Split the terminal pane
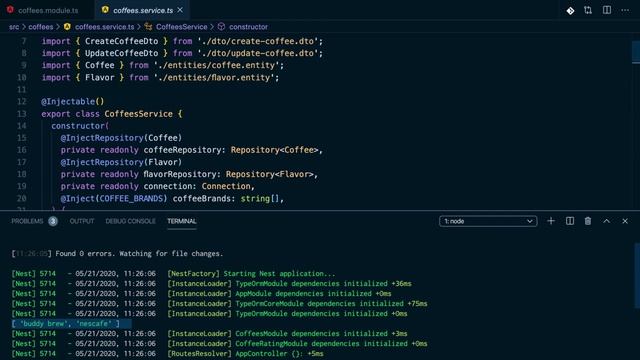The height and width of the screenshot is (360, 640). [570, 221]
